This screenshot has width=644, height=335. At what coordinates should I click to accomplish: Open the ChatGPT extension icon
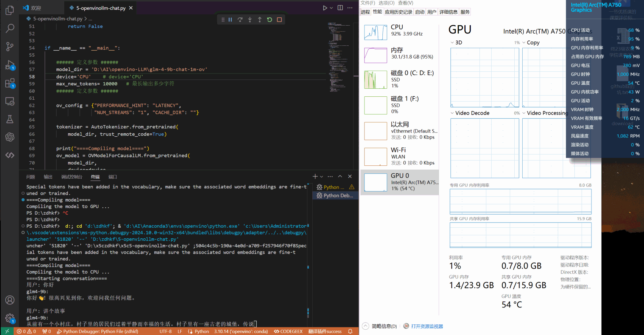tap(10, 137)
